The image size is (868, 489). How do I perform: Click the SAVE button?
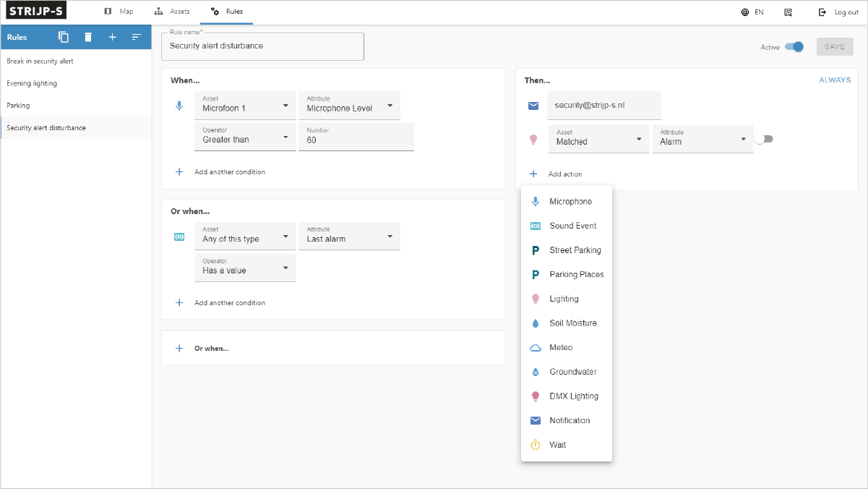tap(835, 47)
